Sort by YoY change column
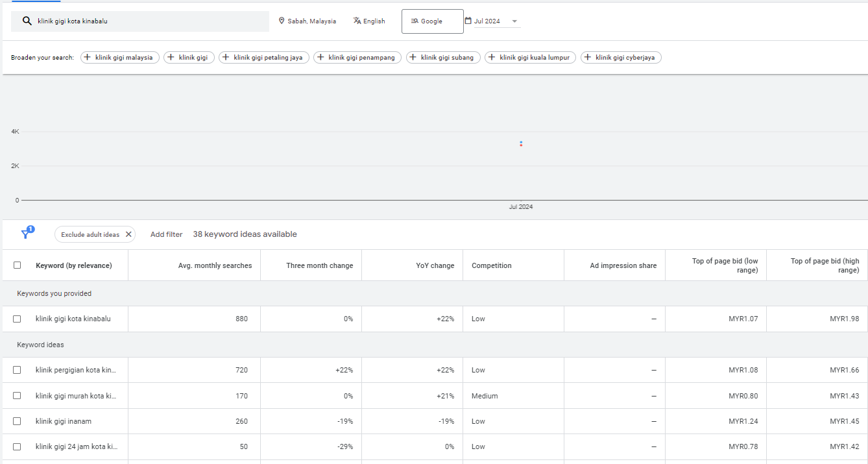The width and height of the screenshot is (868, 464). 435,265
